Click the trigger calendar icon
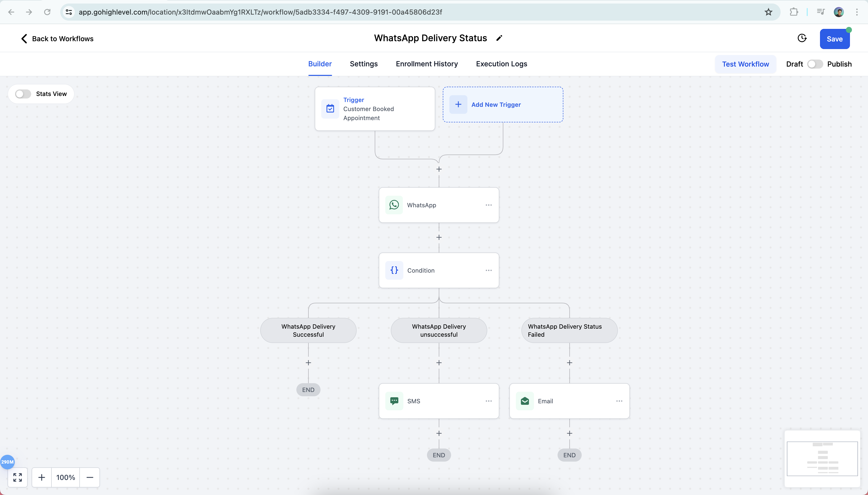 330,109
